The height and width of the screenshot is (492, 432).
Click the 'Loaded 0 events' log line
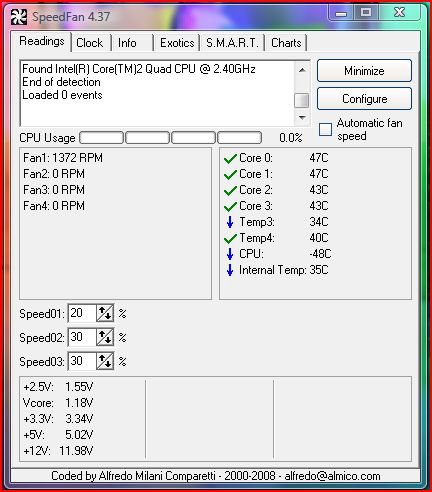coord(62,95)
